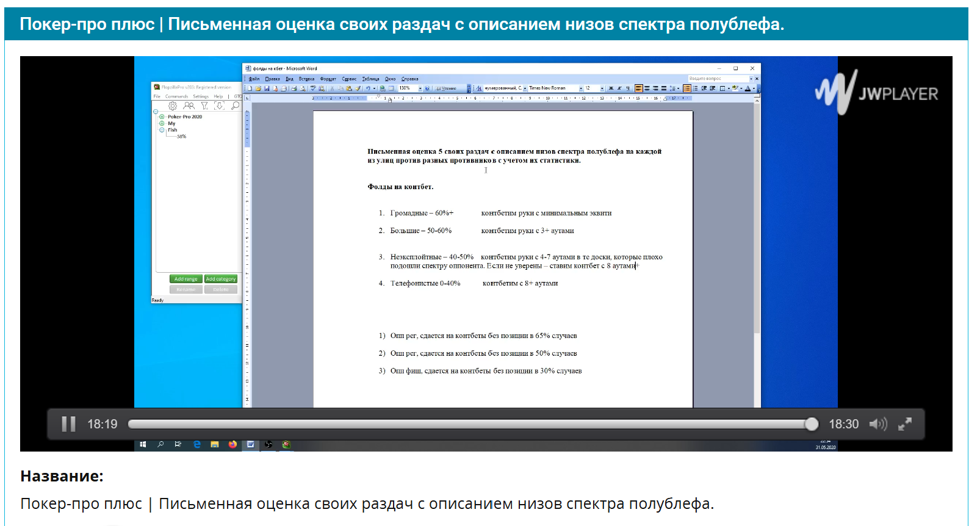Open Flopzilla settings gear icon

click(x=173, y=106)
